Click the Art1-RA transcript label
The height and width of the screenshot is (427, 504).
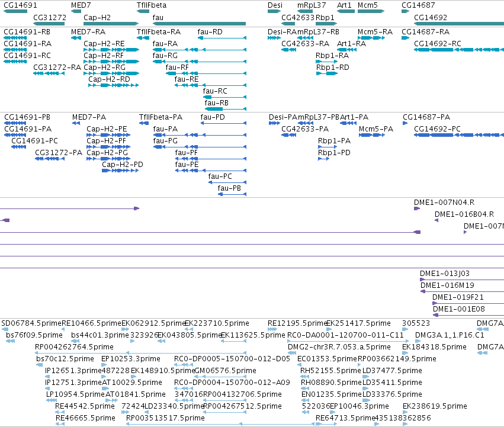coord(351,44)
